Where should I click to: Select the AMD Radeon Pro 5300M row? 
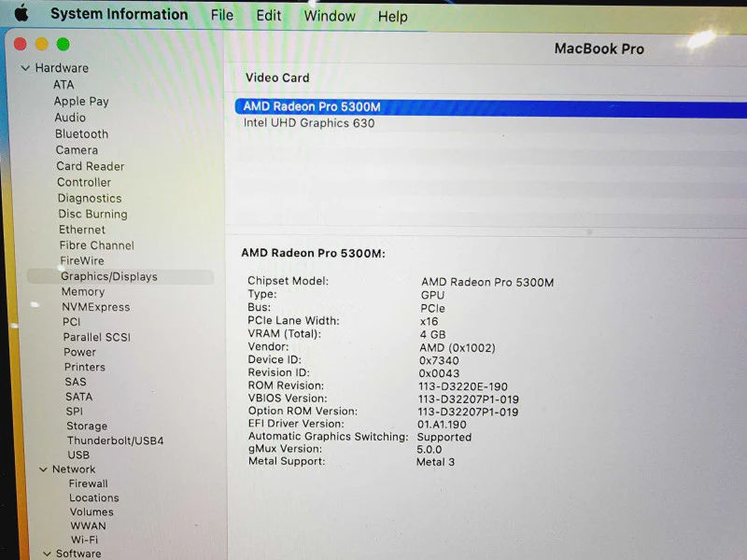pos(491,107)
